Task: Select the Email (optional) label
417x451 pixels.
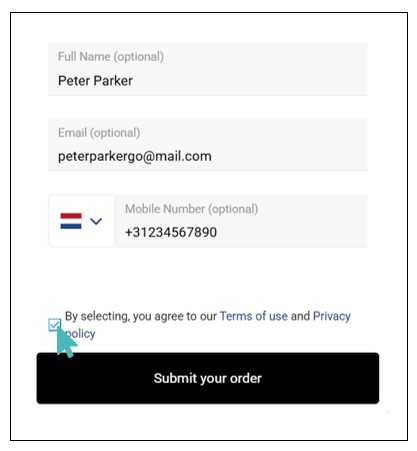Action: pos(99,133)
